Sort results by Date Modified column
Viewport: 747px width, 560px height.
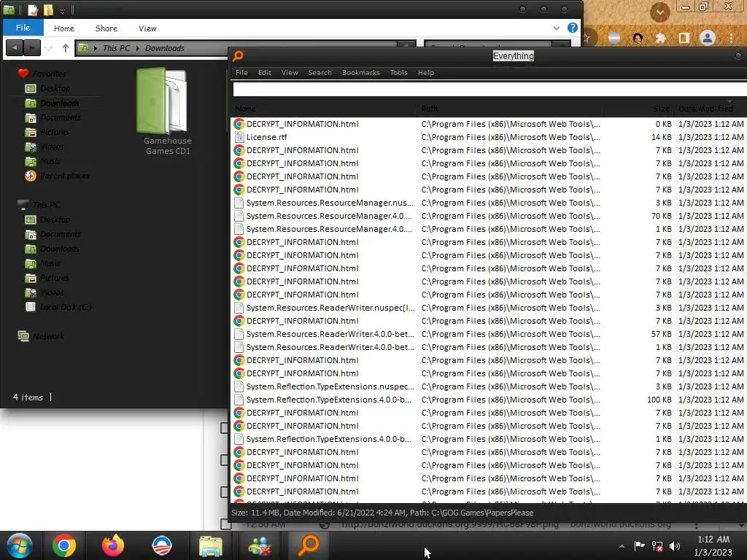tap(709, 109)
